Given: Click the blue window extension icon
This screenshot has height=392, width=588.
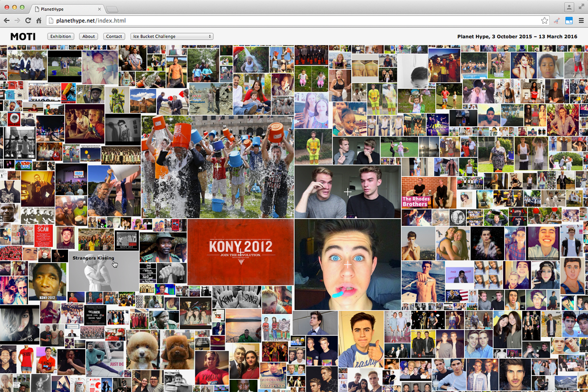Looking at the screenshot, I should (x=569, y=20).
